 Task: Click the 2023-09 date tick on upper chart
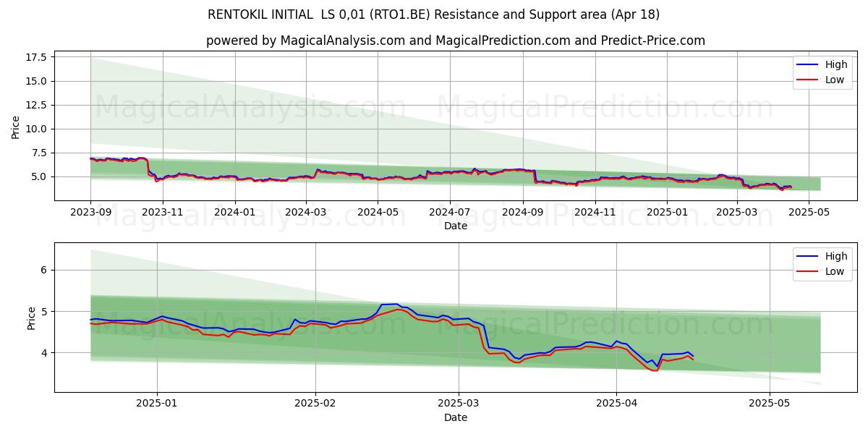(x=90, y=212)
